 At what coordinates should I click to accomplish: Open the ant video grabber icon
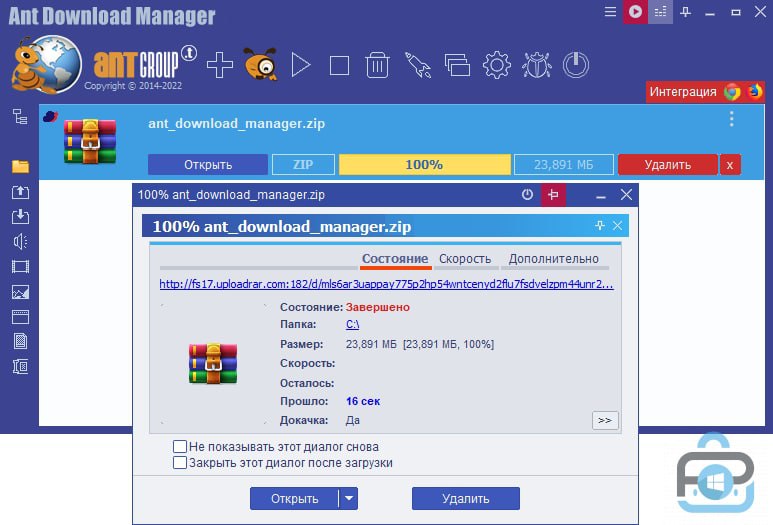click(x=260, y=64)
